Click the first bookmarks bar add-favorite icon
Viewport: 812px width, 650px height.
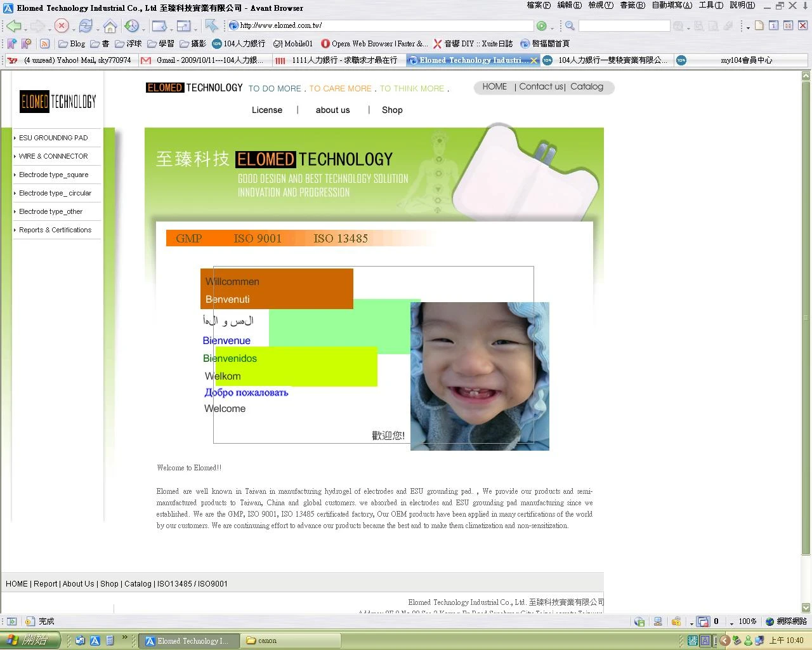pyautogui.click(x=11, y=44)
